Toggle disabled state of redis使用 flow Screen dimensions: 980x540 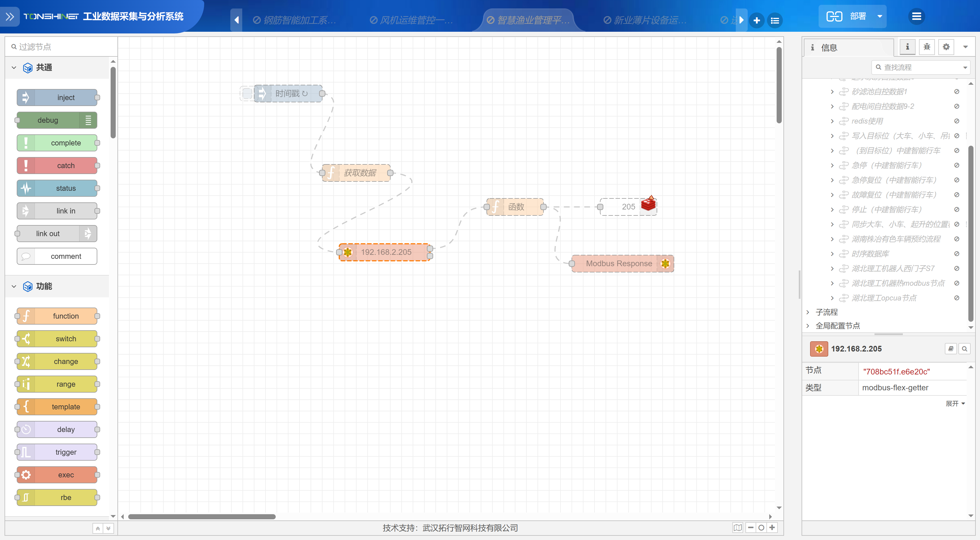tap(956, 121)
